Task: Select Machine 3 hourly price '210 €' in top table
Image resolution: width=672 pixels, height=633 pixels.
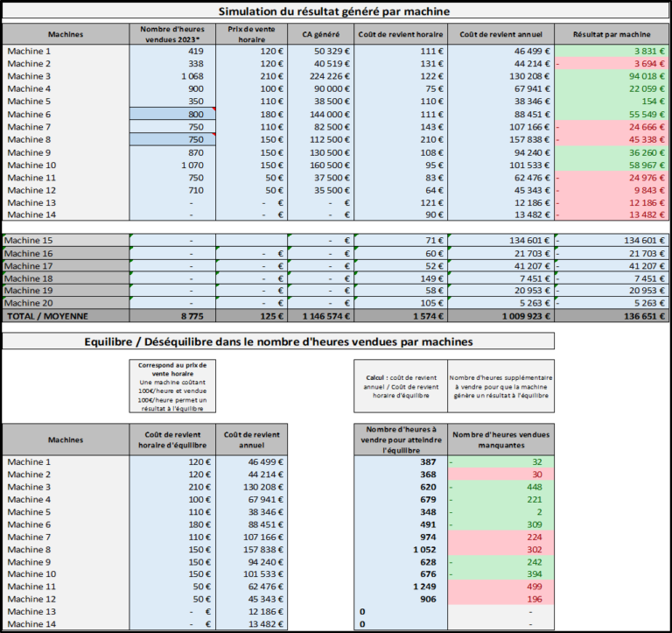Action: pos(252,76)
